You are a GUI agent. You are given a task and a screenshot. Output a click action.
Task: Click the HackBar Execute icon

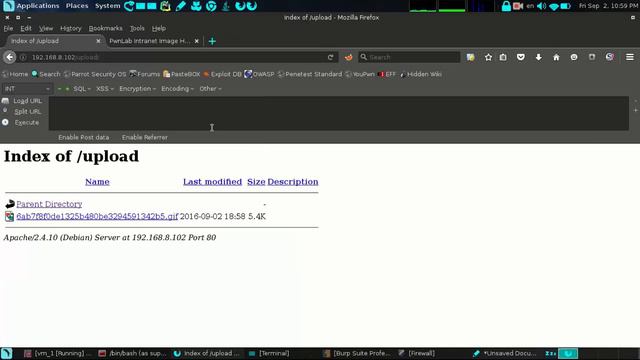(5, 122)
